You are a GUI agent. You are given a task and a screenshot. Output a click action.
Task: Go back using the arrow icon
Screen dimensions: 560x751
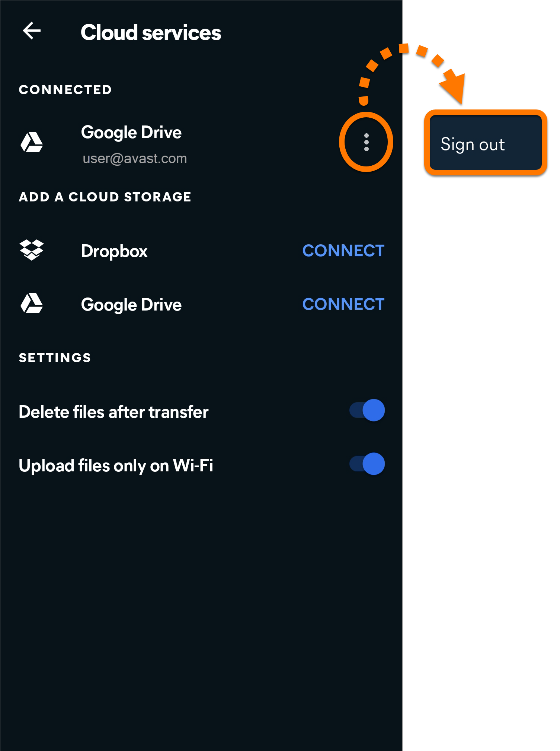[32, 31]
